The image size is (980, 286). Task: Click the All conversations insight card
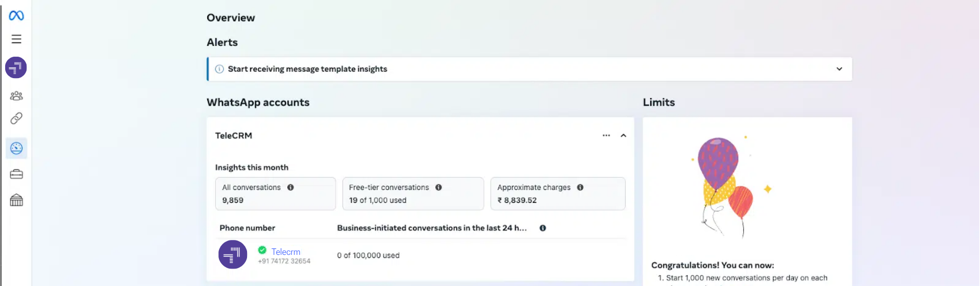[275, 194]
